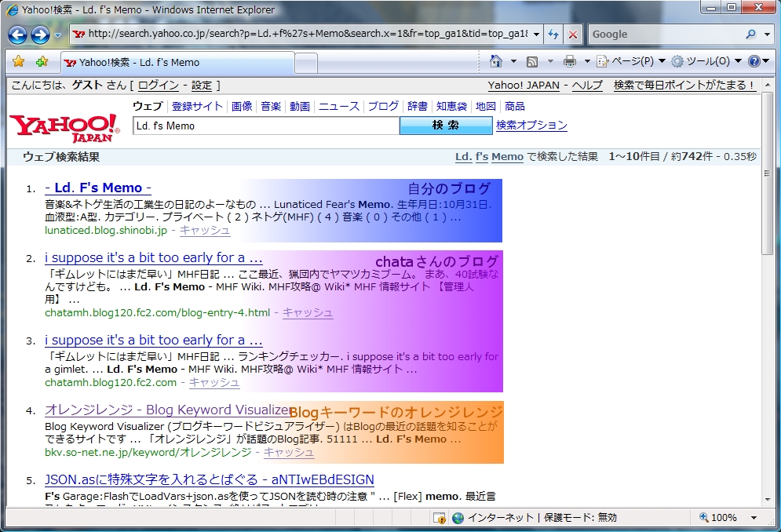The image size is (781, 532).
Task: Click the 設定 link
Action: tap(202, 86)
